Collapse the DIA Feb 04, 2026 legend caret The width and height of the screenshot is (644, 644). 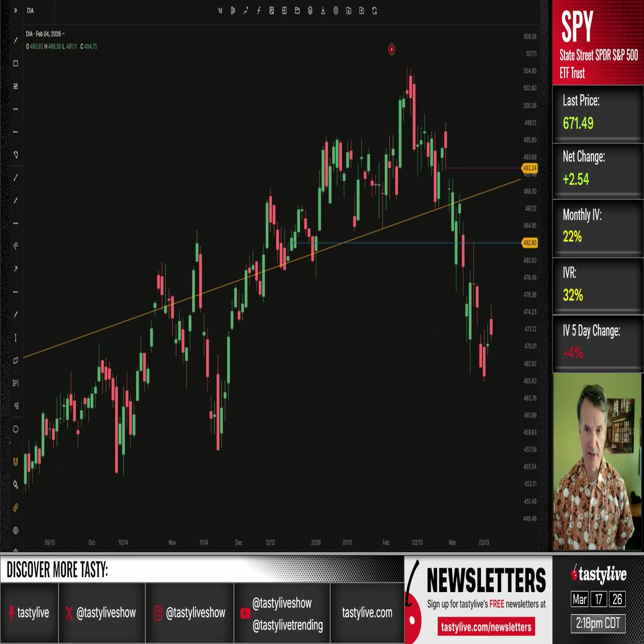pos(63,34)
